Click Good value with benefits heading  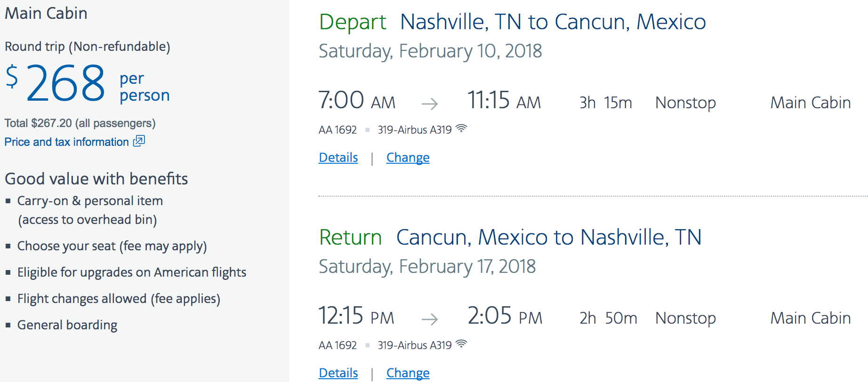click(96, 179)
